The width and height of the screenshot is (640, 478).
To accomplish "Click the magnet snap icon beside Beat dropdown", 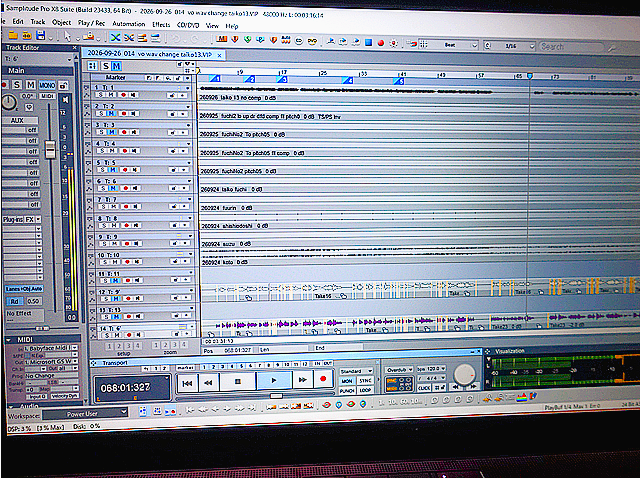I will click(x=413, y=43).
